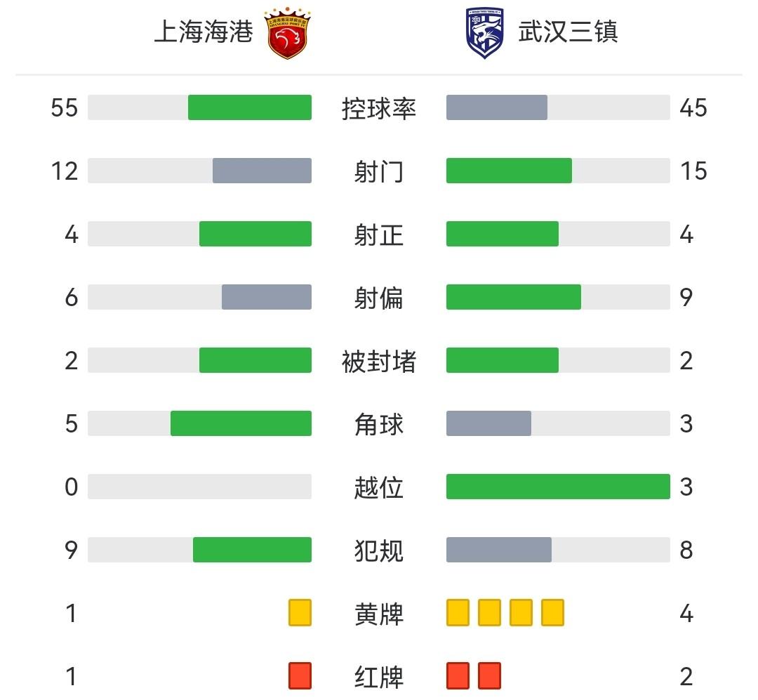Viewport: 758px width, 700px height.
Task: Click the 武汉三镇 team name
Action: point(568,32)
